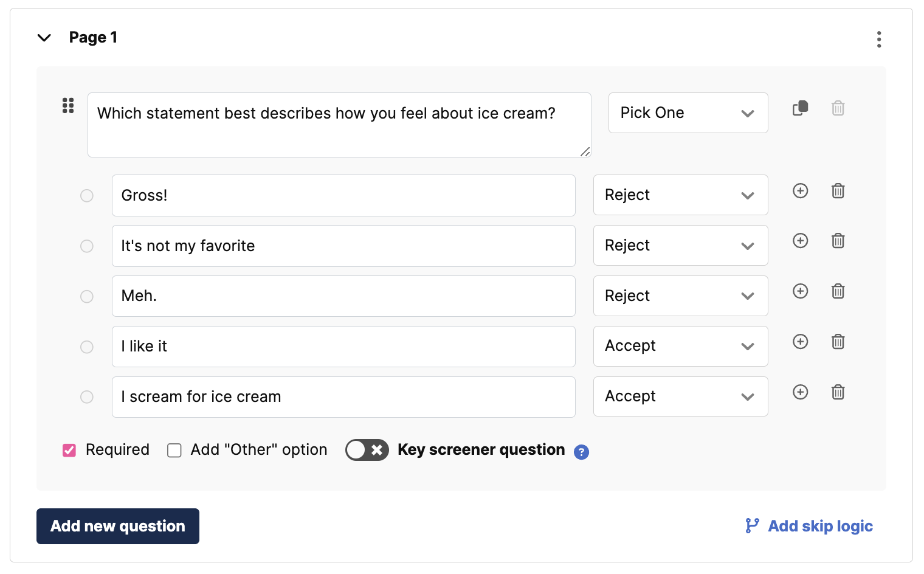The image size is (924, 574).
Task: Uncheck the Required checkbox
Action: pyautogui.click(x=69, y=450)
